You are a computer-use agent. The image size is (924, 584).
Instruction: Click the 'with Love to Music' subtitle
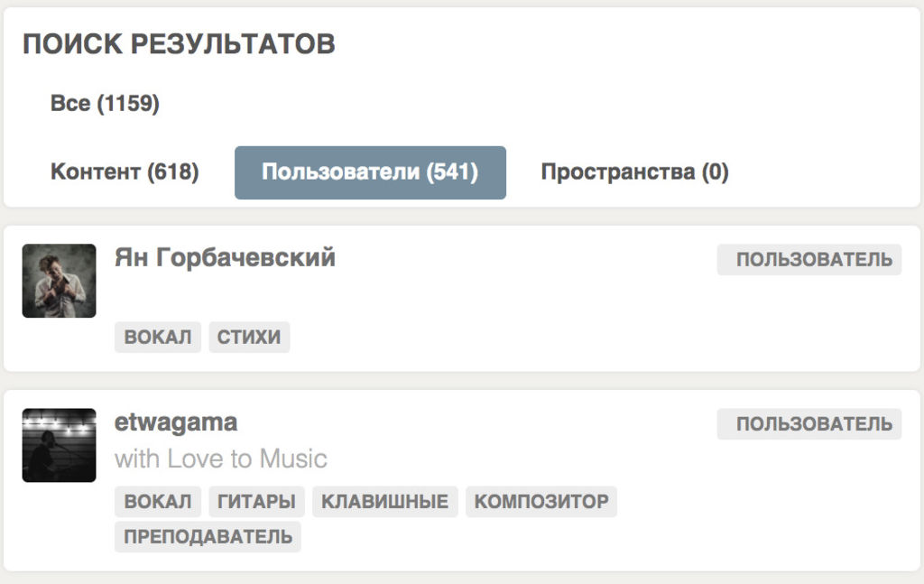pyautogui.click(x=221, y=459)
